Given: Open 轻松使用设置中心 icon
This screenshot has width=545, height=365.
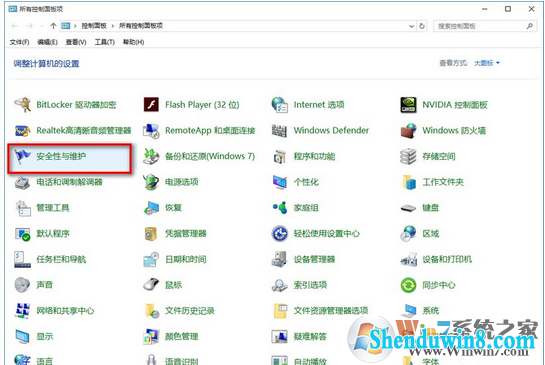Looking at the screenshot, I should [279, 234].
